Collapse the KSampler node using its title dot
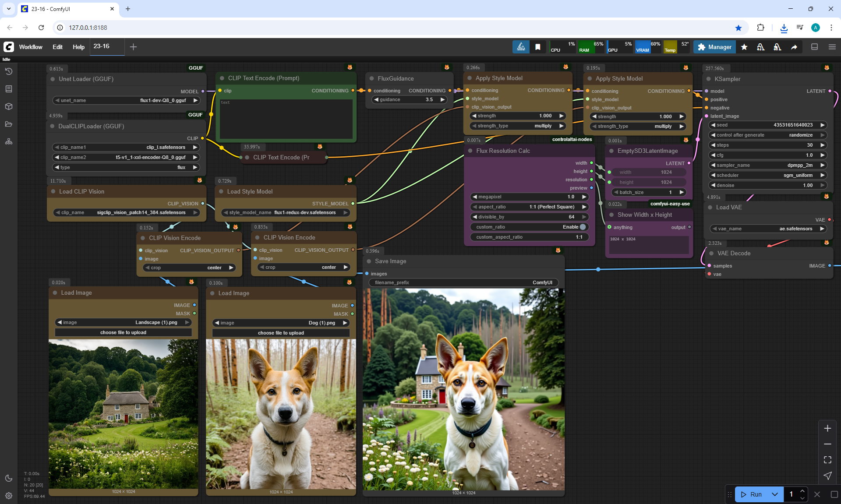The image size is (841, 504). [x=709, y=79]
